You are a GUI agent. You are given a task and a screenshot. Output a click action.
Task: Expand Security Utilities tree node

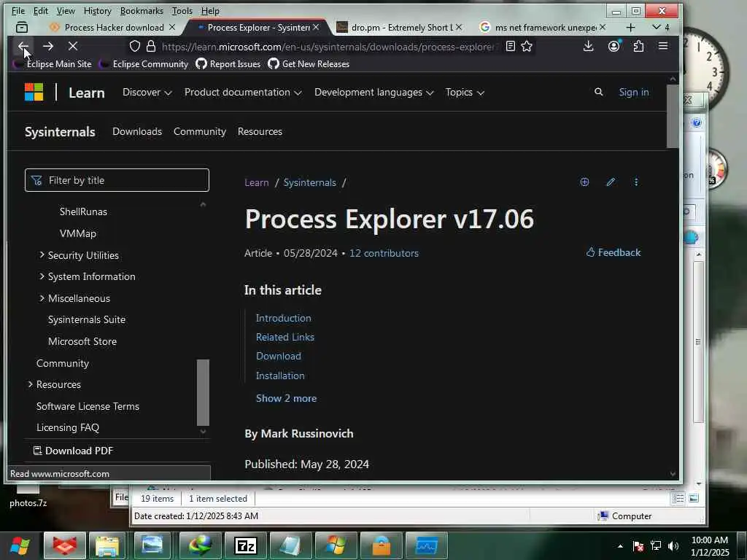pyautogui.click(x=42, y=254)
